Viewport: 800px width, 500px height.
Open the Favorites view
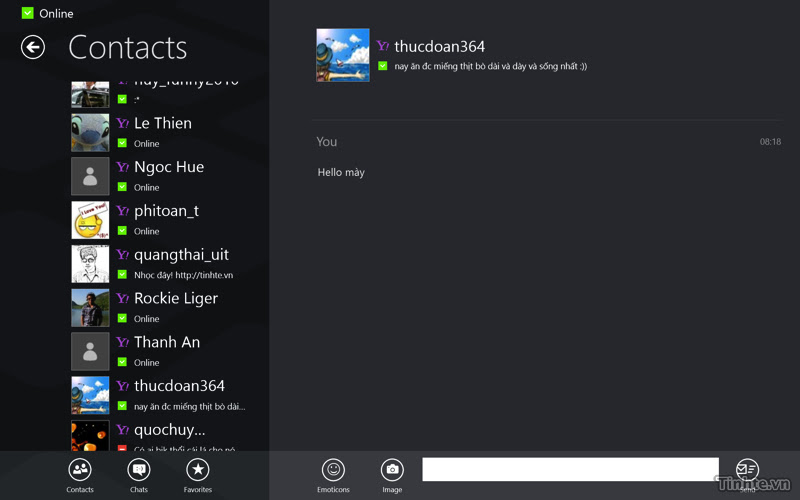click(198, 476)
